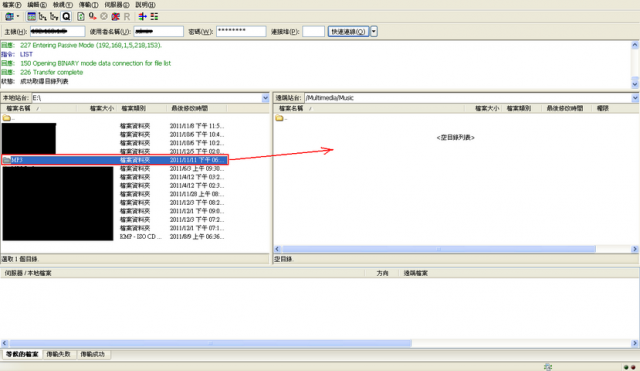
Task: Switch to the 傳輸失敗 tab
Action: 58,354
